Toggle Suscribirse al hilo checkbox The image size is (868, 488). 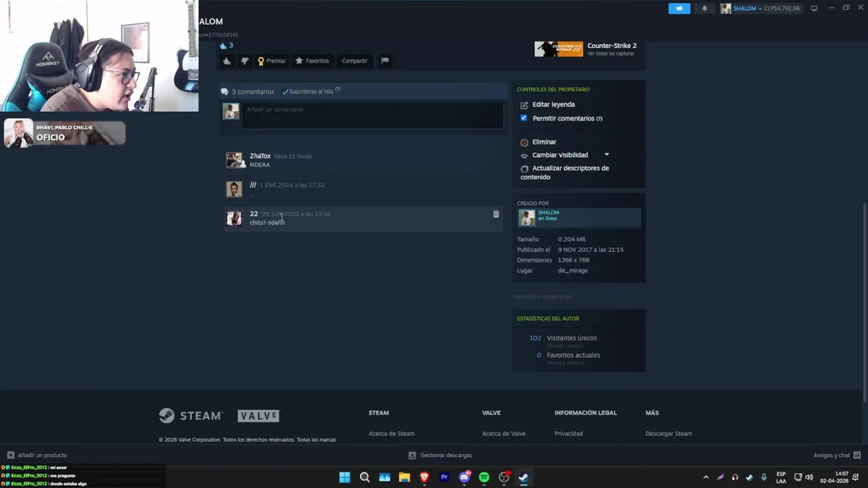(285, 91)
